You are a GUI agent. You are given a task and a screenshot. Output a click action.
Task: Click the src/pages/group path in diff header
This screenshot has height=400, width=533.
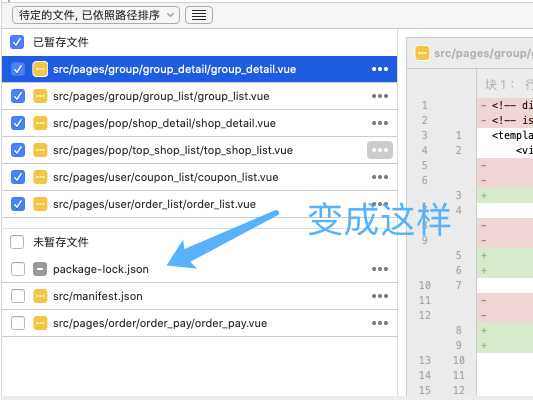tap(483, 53)
